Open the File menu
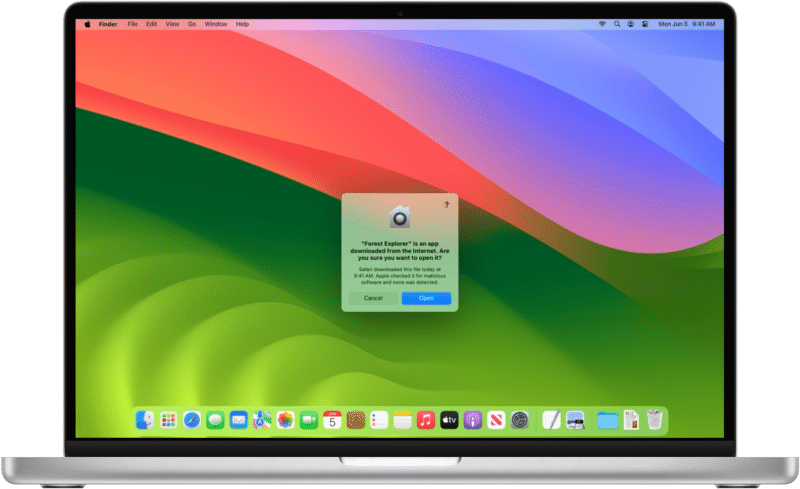The height and width of the screenshot is (489, 800). pos(132,24)
